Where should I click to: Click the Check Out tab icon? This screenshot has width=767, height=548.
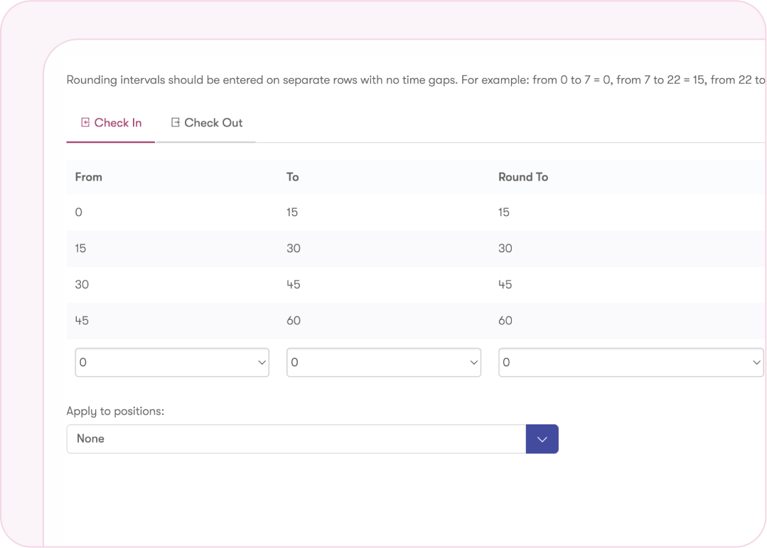[175, 122]
